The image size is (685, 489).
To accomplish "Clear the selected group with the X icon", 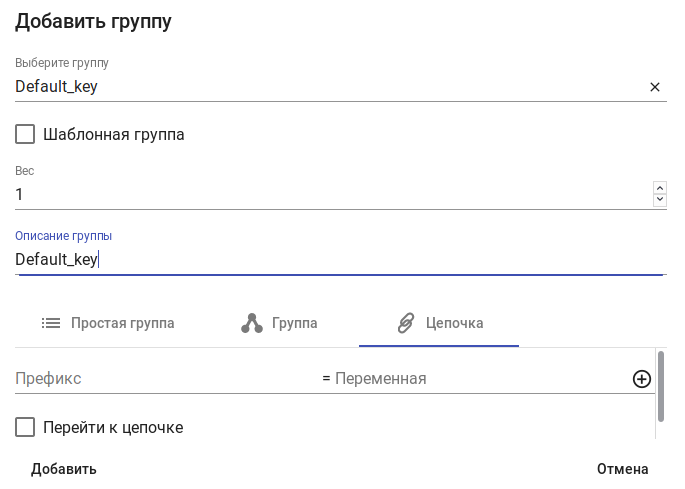I will [655, 87].
